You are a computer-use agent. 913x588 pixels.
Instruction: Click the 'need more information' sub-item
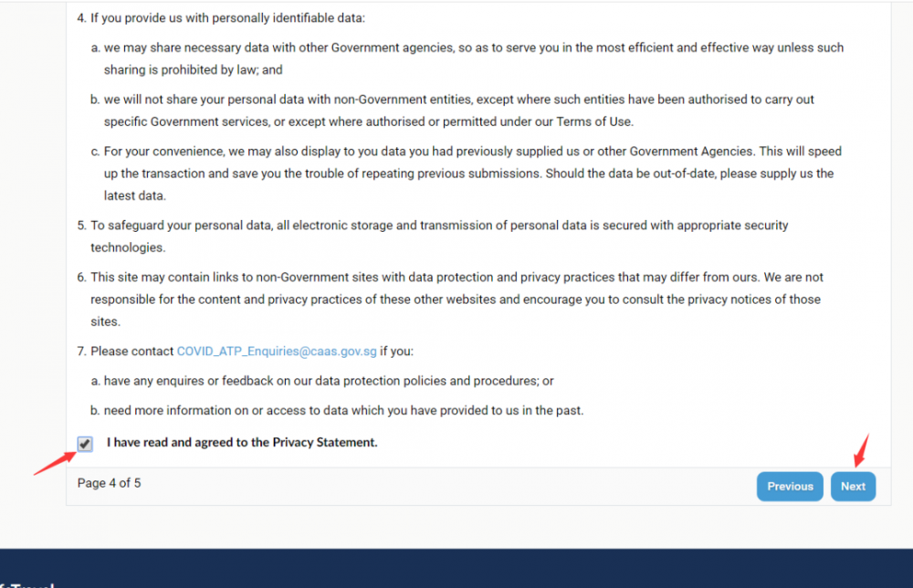343,411
